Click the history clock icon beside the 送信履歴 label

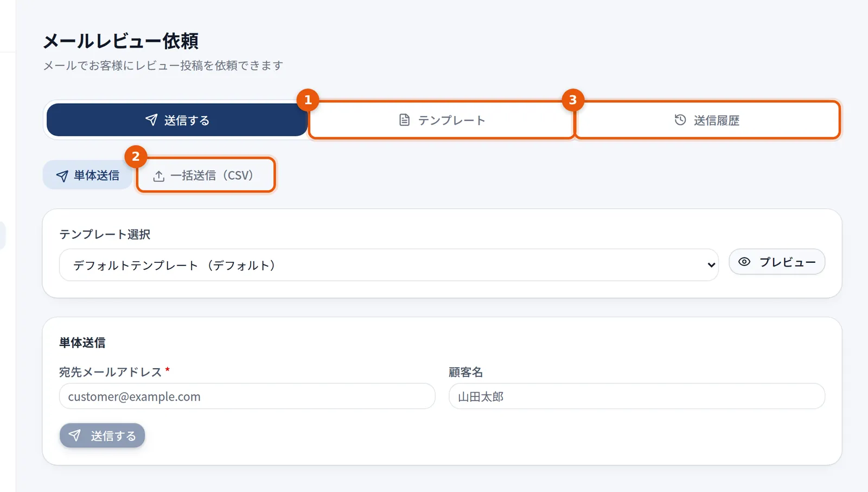click(x=680, y=119)
